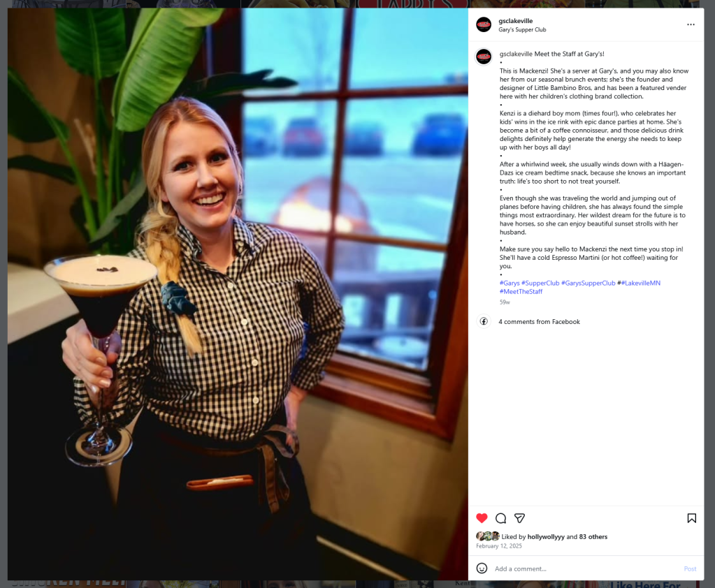Open gsclakeville username in the header
The width and height of the screenshot is (715, 588).
tap(515, 21)
